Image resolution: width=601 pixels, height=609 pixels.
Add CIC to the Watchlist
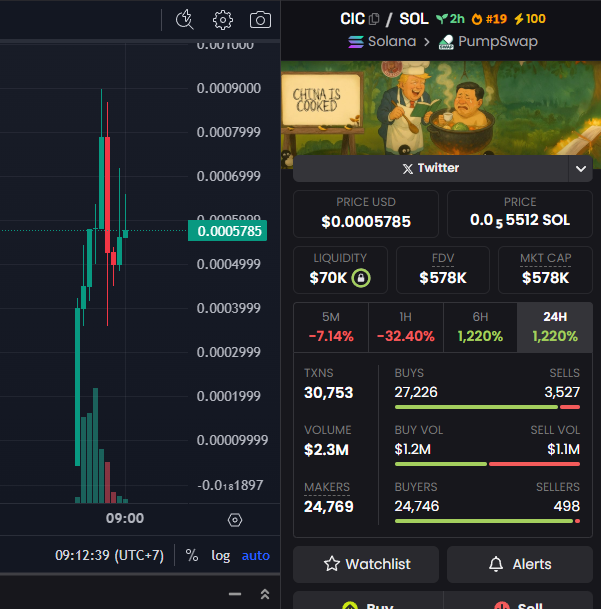[366, 564]
